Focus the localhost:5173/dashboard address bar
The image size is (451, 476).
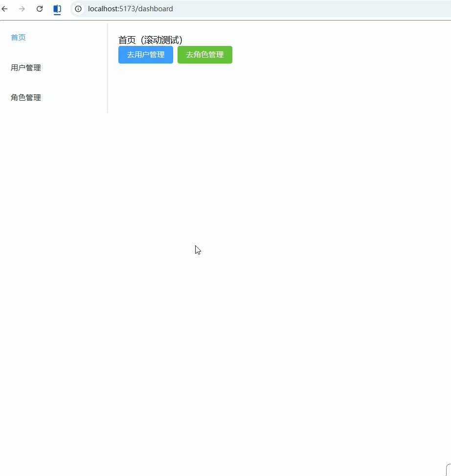(245, 9)
